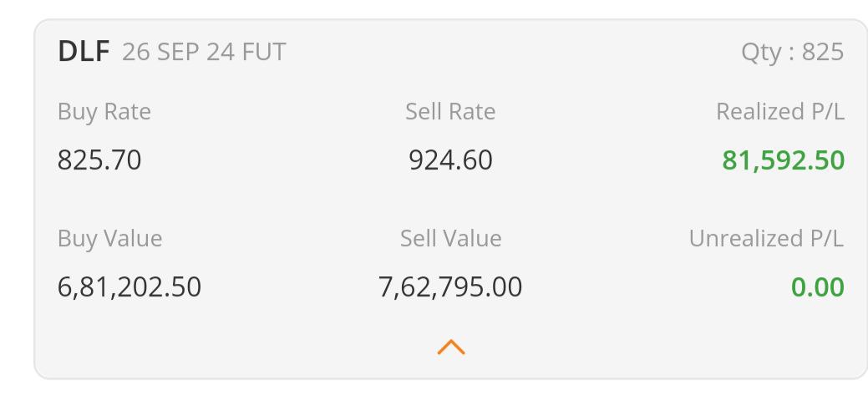The width and height of the screenshot is (868, 395).
Task: Select the 6,81,202.50 buy value amount
Action: coord(129,287)
